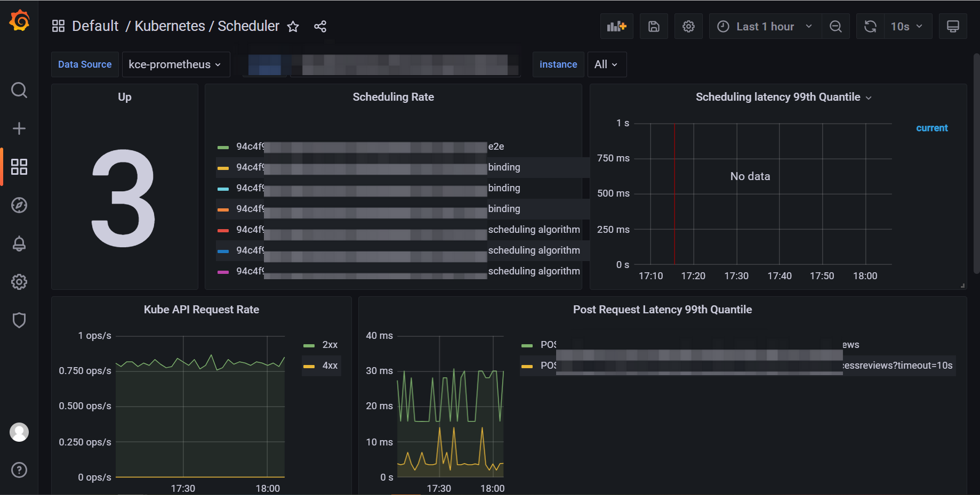Click the green e2e series color swatch
This screenshot has height=495, width=980.
[x=223, y=147]
